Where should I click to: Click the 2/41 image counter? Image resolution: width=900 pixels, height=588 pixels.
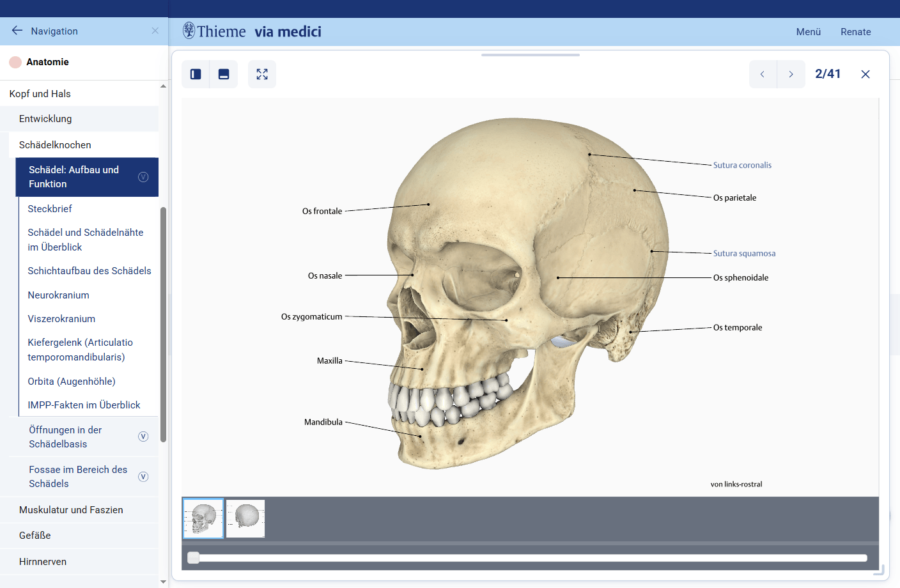click(828, 74)
